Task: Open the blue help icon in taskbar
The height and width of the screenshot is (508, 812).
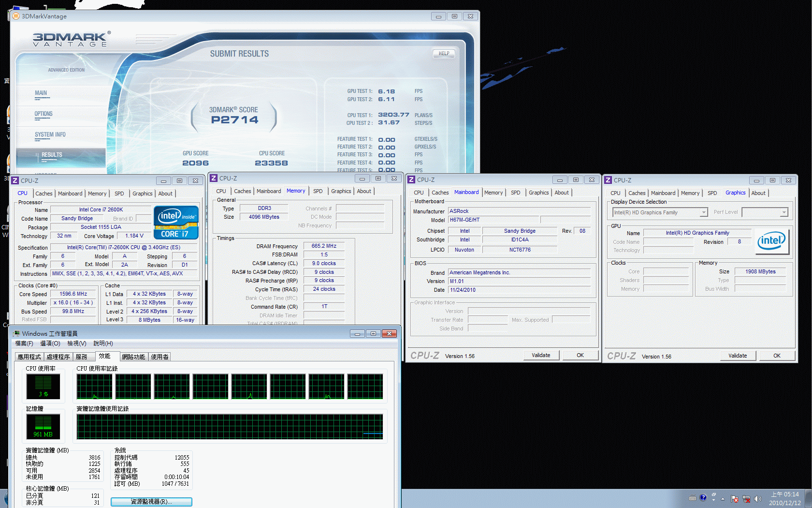Action: click(x=703, y=497)
